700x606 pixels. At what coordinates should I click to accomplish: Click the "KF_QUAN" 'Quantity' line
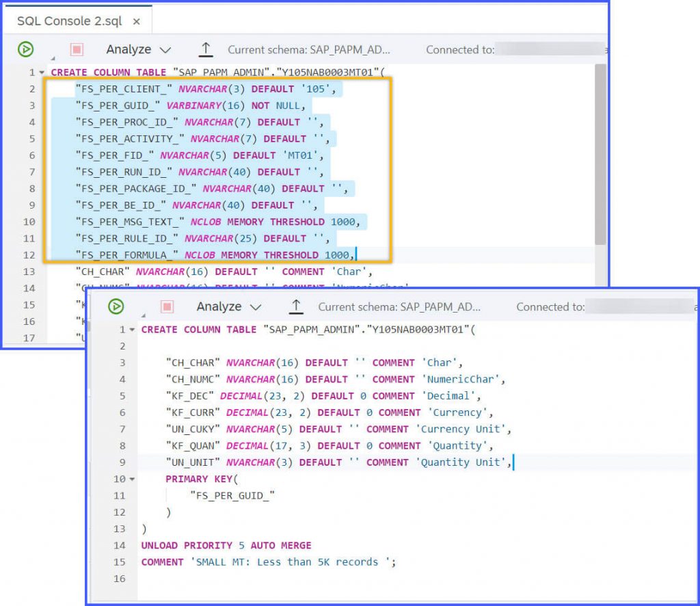(x=329, y=446)
